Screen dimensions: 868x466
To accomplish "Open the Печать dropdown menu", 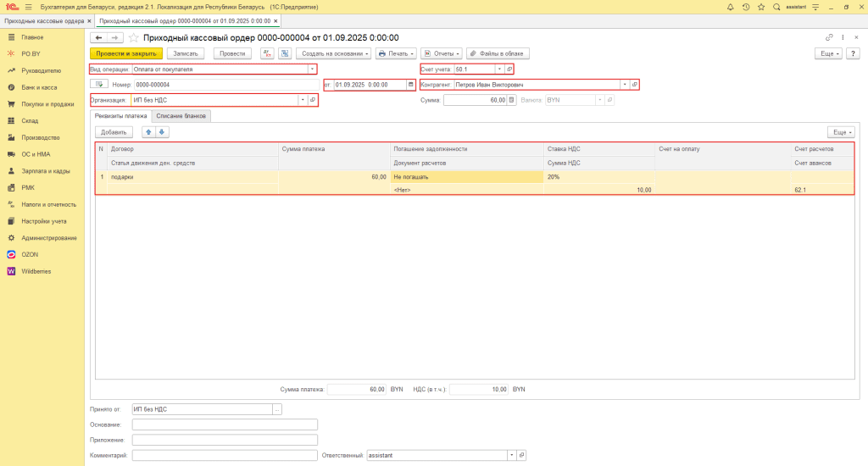I will pyautogui.click(x=396, y=53).
